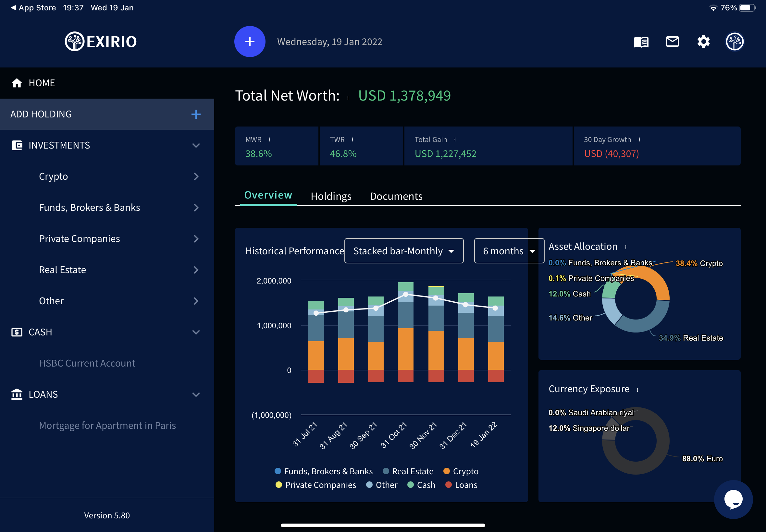Collapse the INVESTMENTS section chevron
766x532 pixels.
196,145
